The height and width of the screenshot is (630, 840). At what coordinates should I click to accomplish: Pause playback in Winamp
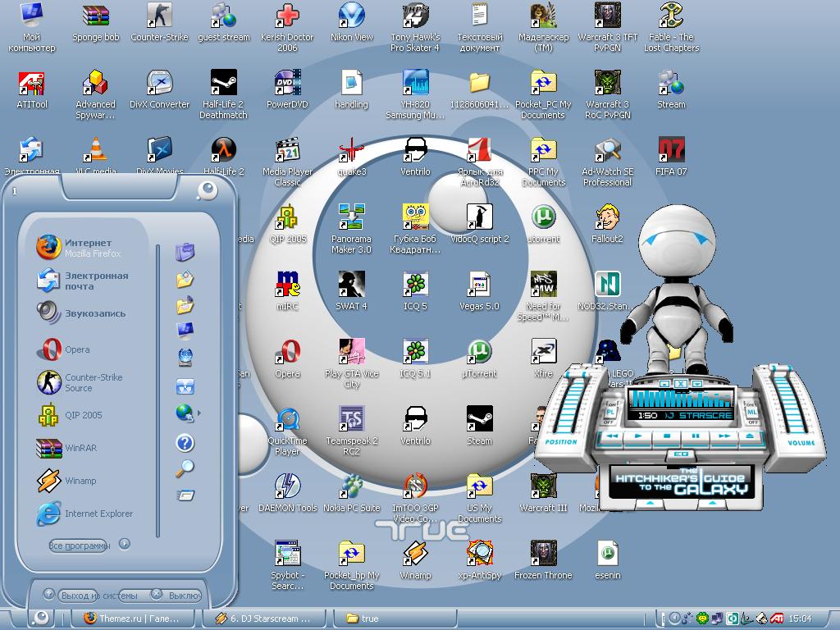coord(696,436)
